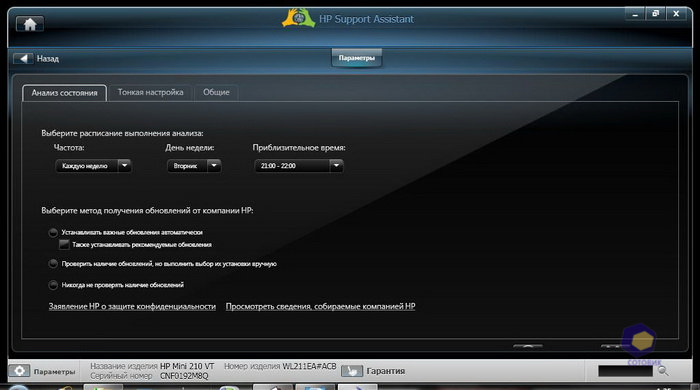
Task: Click the Параметры header button
Action: click(357, 58)
